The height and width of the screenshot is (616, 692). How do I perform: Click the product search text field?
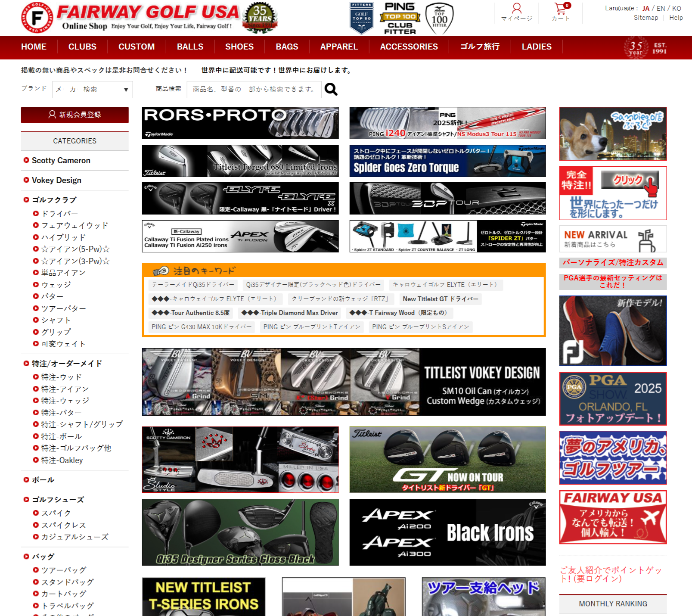pyautogui.click(x=254, y=90)
